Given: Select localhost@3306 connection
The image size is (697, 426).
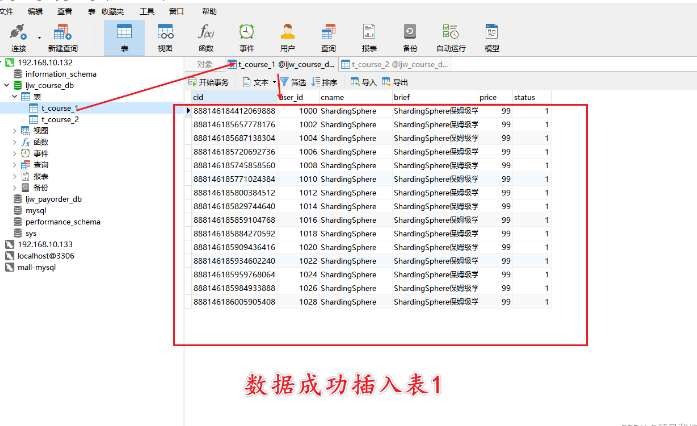Looking at the screenshot, I should click(x=46, y=256).
